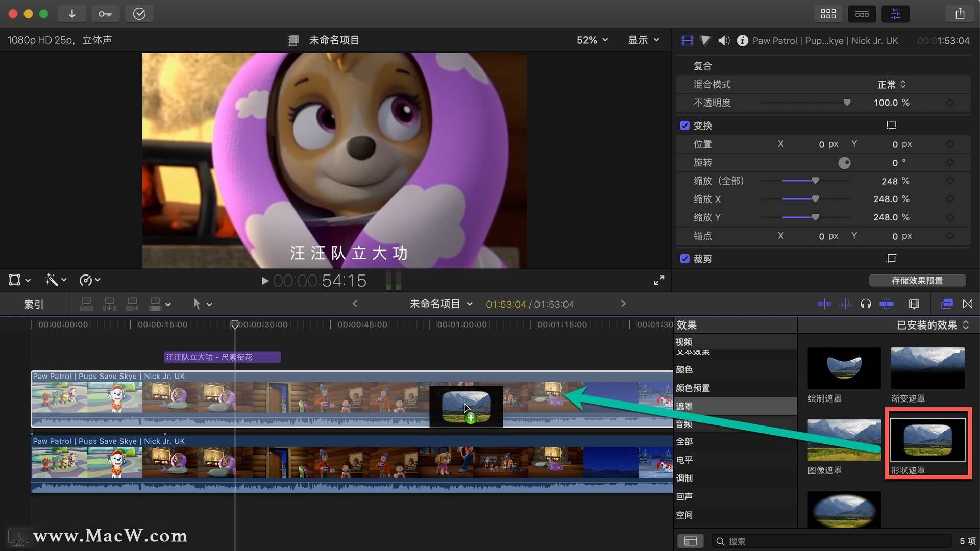Click the 旋转 rotation dial

click(844, 163)
